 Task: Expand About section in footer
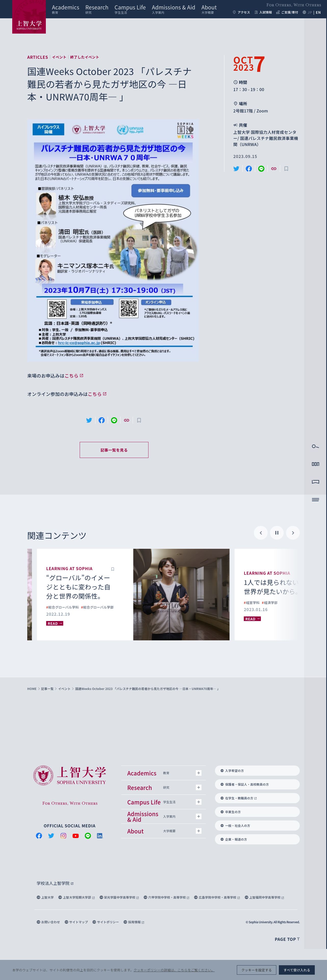(198, 831)
